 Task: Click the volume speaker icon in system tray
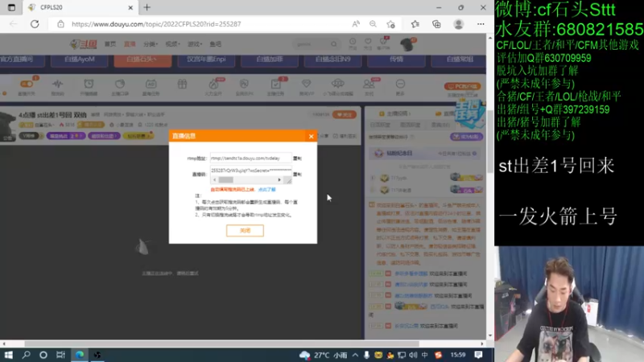point(413,355)
